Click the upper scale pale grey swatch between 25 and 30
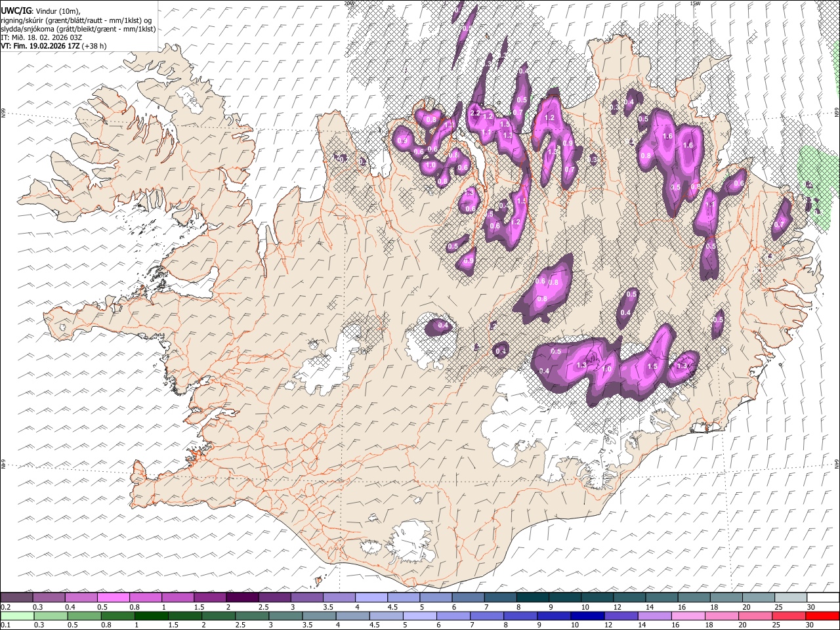Screen dimensions: 840x630 (x=790, y=597)
